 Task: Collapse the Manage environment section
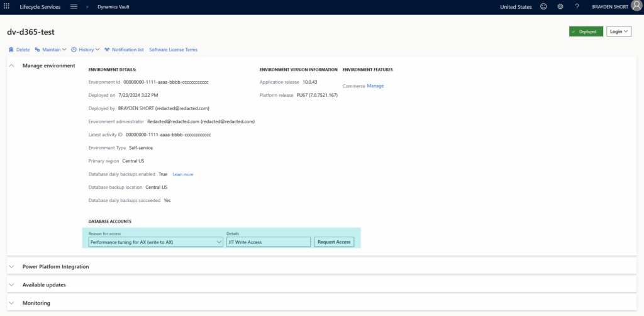[x=12, y=65]
